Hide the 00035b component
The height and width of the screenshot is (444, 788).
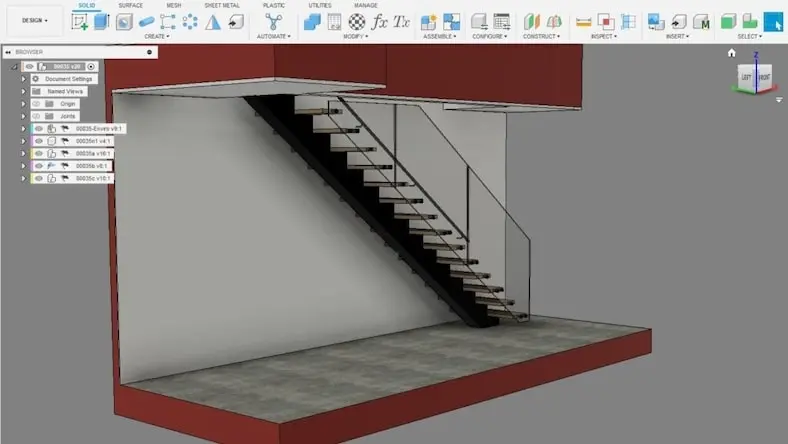click(x=39, y=166)
